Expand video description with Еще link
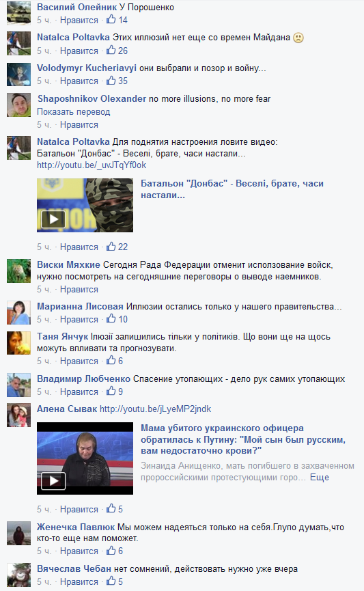This screenshot has height=591, width=364. point(320,477)
